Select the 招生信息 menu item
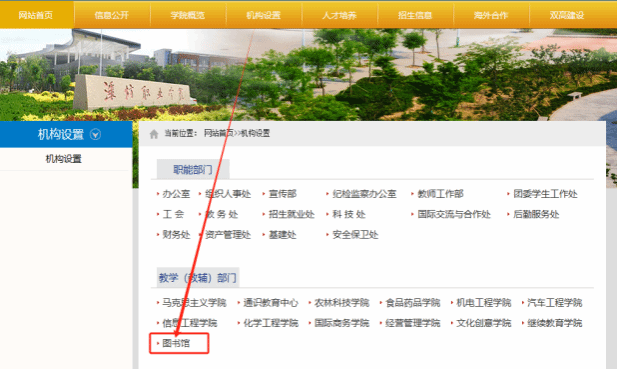The image size is (618, 370). pos(415,15)
